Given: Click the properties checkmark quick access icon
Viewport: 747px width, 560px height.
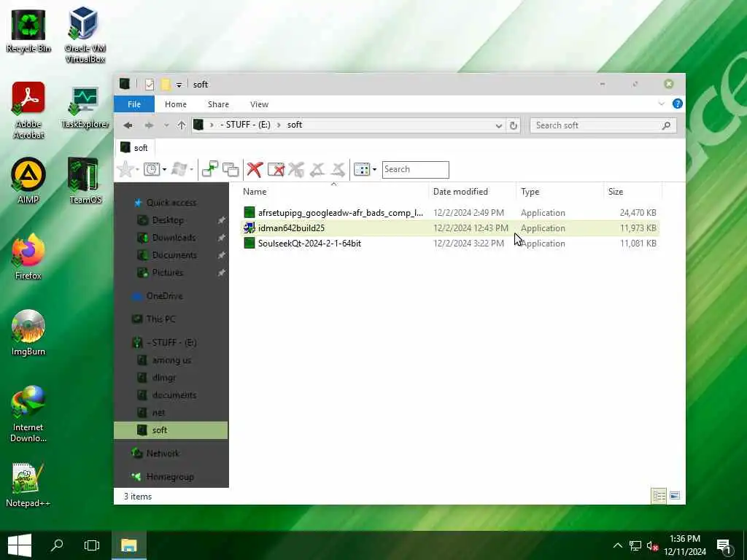Looking at the screenshot, I should (150, 85).
